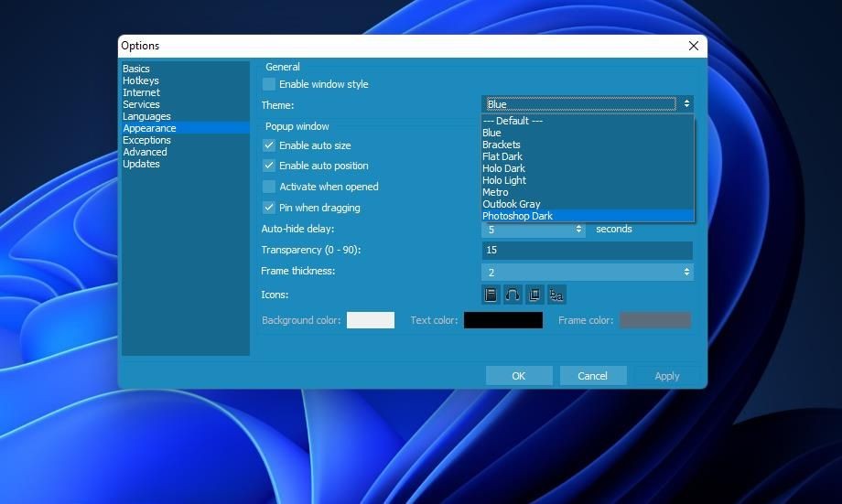Viewport: 842px width, 504px height.
Task: Click the Apply button
Action: pyautogui.click(x=667, y=376)
